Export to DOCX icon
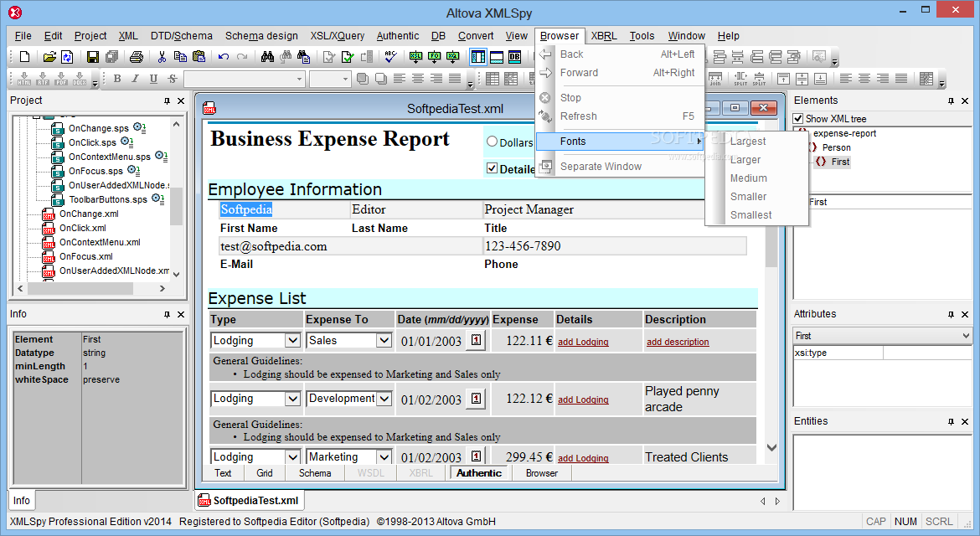The height and width of the screenshot is (536, 980). (x=80, y=78)
